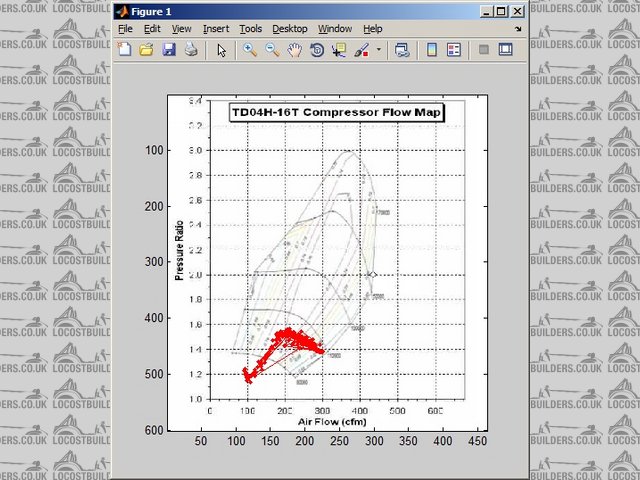Image resolution: width=640 pixels, height=480 pixels.
Task: Save the figure with the floppy disk icon
Action: 169,49
